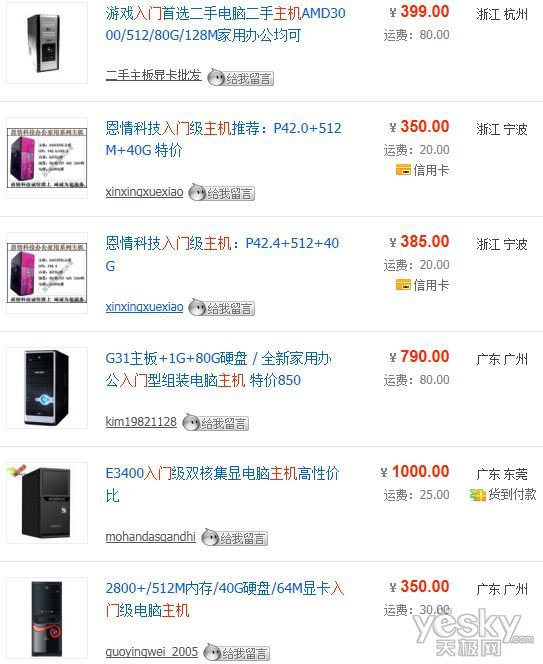Open the 恩情科技 P42.0+512M+40G 特价 listing
Image resolution: width=543 pixels, height=664 pixels.
tap(223, 139)
